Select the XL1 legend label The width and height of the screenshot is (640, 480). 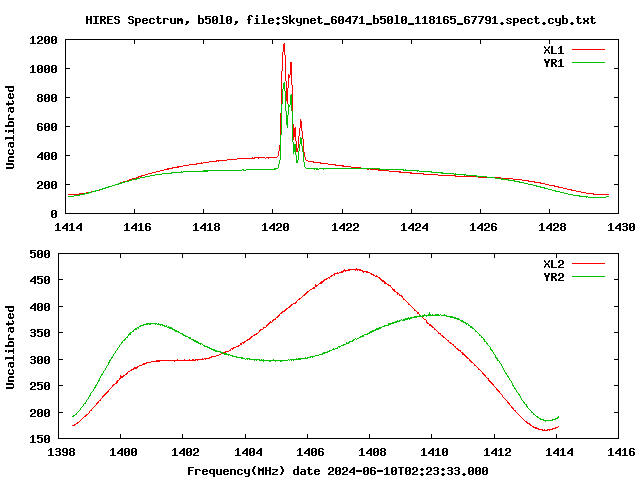pos(553,50)
